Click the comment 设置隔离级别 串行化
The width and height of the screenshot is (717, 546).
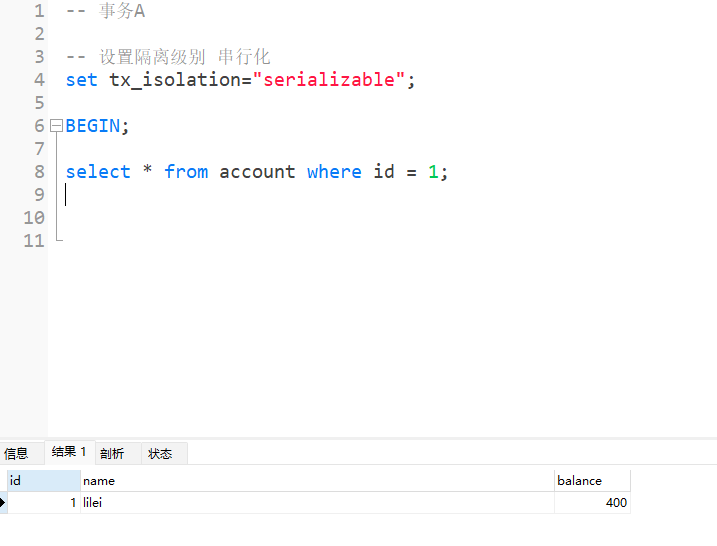click(168, 57)
